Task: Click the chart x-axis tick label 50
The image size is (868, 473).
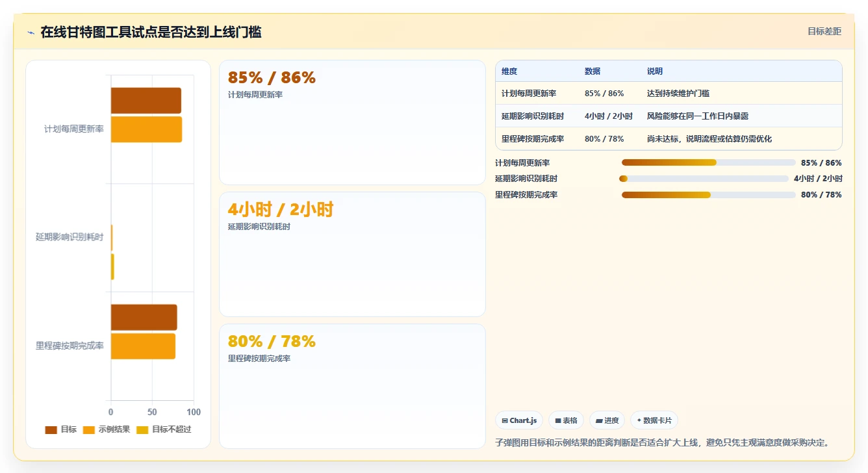Action: [152, 412]
